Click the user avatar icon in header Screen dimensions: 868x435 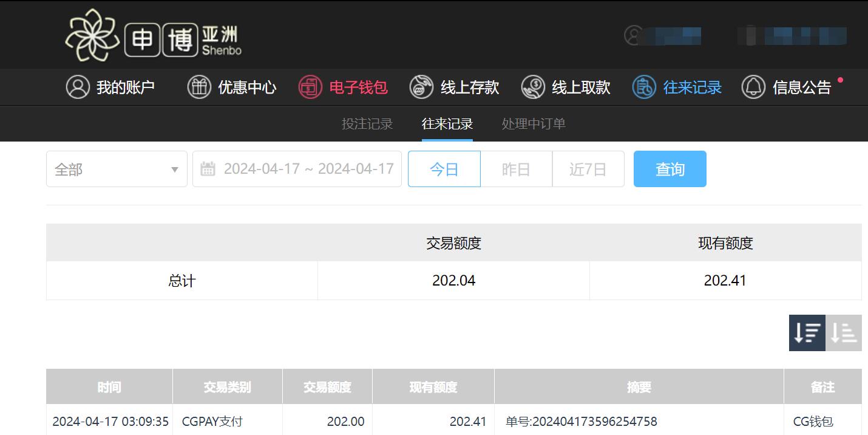[x=634, y=35]
